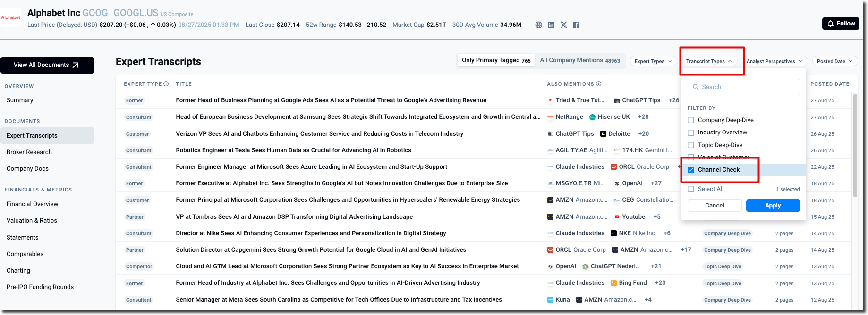Click the info icon beside Also Mentions

599,84
